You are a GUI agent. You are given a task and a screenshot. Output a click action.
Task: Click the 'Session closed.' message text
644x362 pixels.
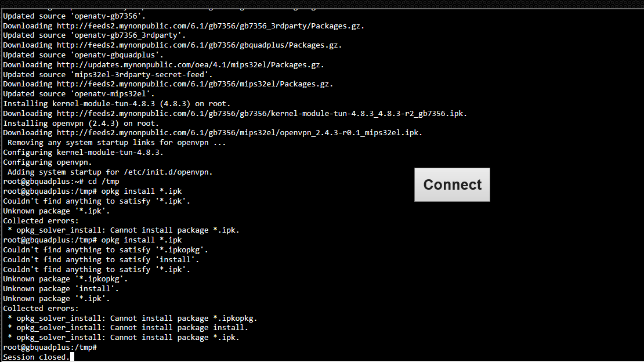point(37,357)
